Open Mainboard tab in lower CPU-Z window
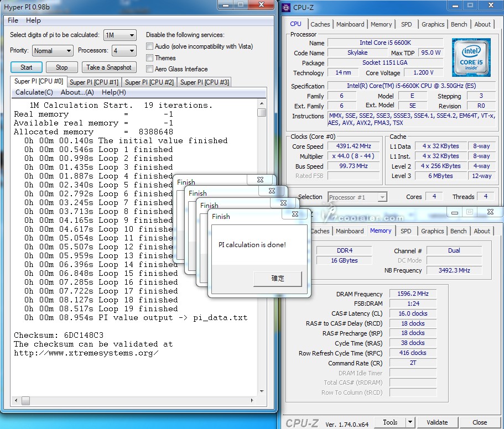This screenshot has width=504, height=429. click(x=350, y=231)
